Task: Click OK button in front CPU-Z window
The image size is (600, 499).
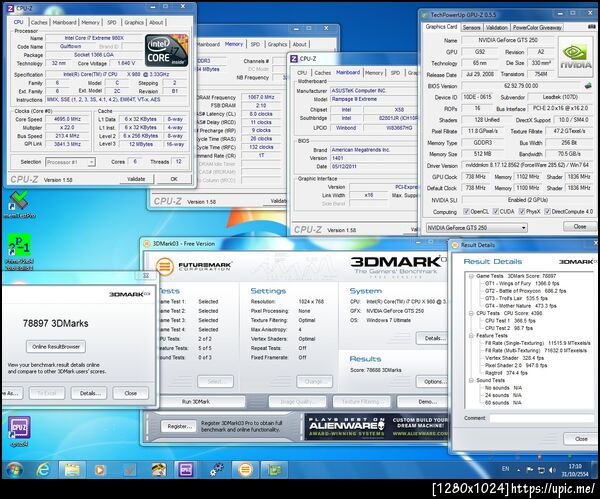Action: coord(174,179)
